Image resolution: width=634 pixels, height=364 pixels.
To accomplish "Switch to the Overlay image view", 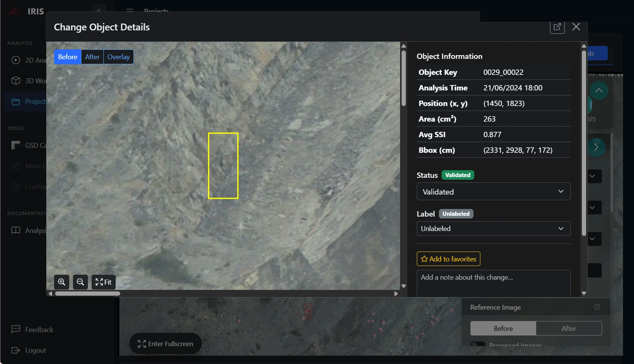I will click(118, 57).
